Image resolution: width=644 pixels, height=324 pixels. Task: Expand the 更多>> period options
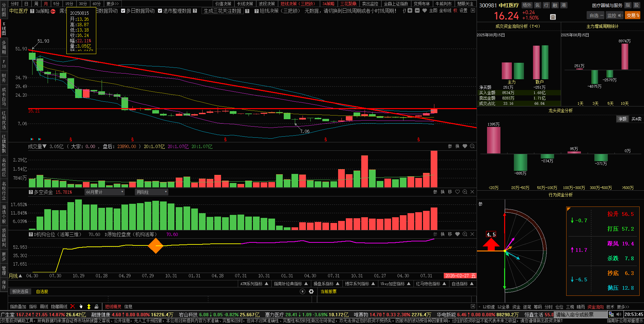tap(113, 4)
